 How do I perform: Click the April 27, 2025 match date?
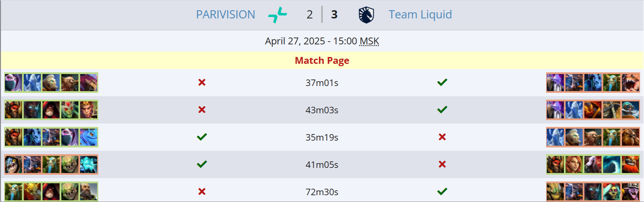click(295, 41)
